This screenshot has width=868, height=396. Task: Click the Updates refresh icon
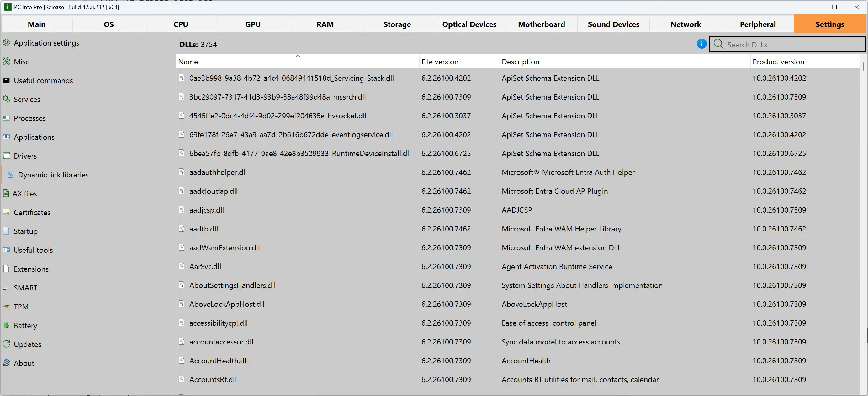[6, 344]
